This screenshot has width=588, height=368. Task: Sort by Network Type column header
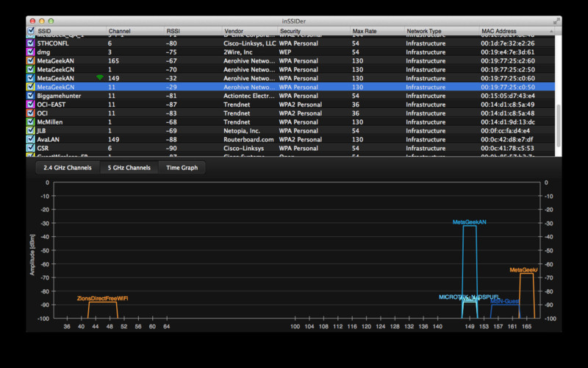coord(424,31)
